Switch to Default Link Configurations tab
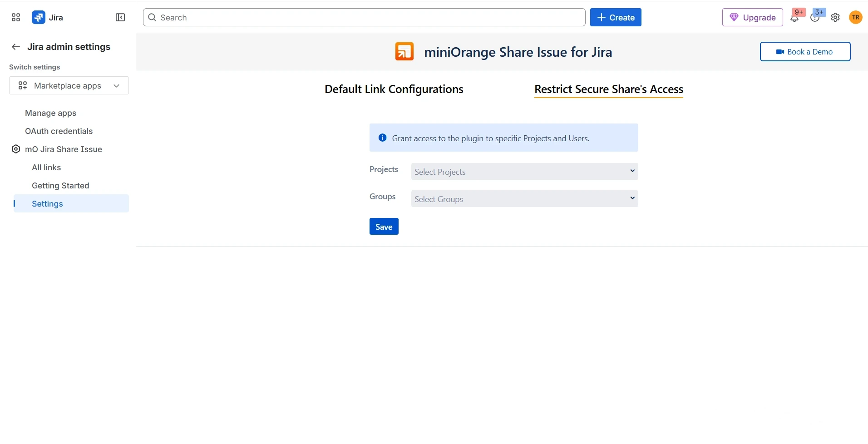Screen dimensions: 868x444 pyautogui.click(x=394, y=89)
